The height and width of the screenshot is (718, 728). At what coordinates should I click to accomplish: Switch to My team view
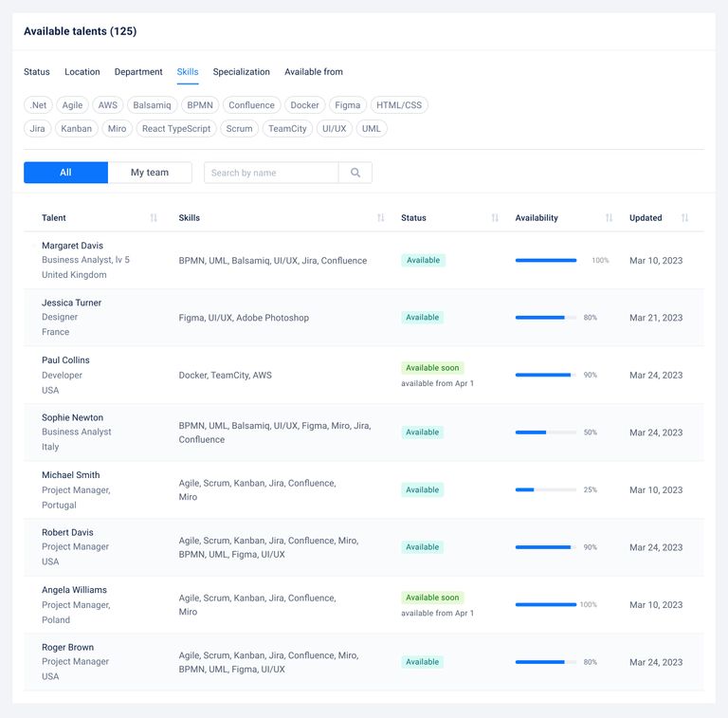tap(150, 173)
